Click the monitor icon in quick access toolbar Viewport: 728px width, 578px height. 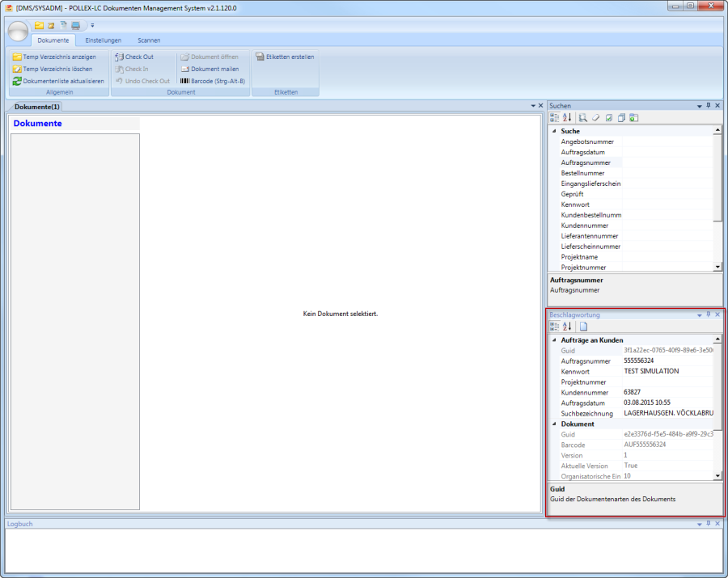click(76, 26)
